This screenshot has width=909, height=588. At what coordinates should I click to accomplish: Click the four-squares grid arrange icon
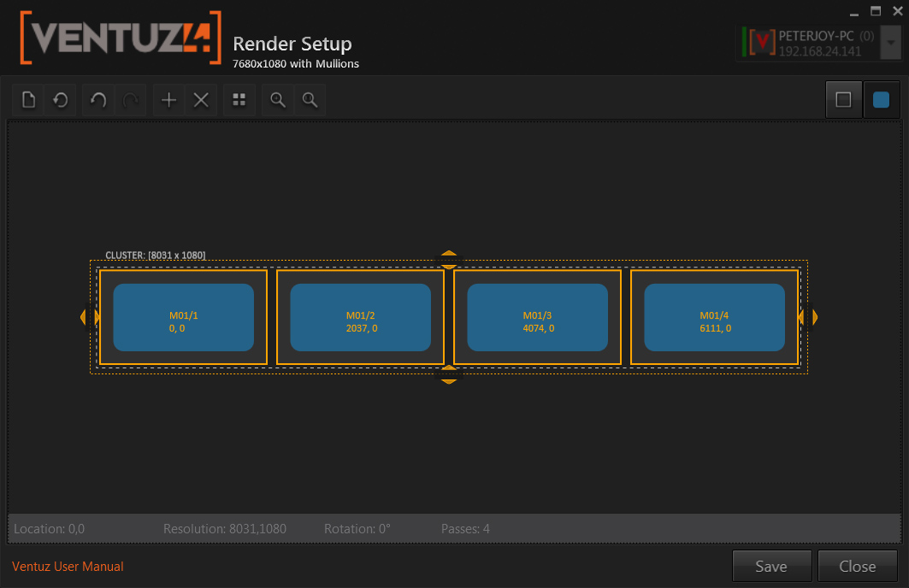pos(239,100)
